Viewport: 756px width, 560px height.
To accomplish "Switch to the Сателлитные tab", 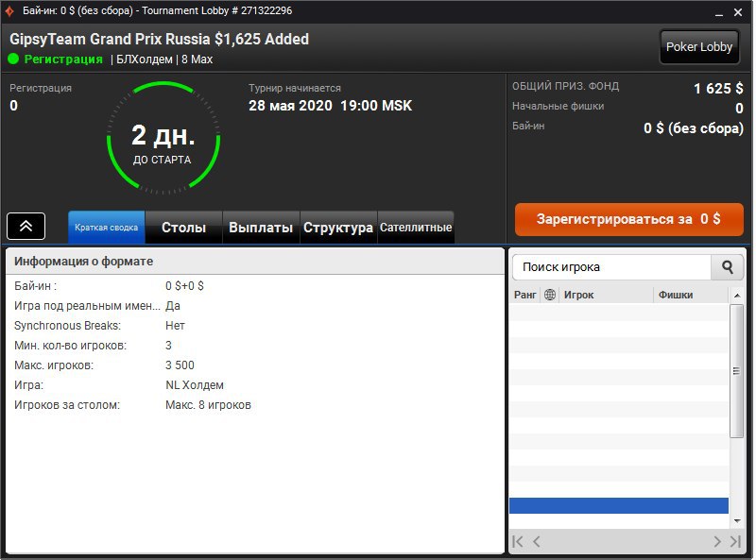I will pyautogui.click(x=416, y=227).
